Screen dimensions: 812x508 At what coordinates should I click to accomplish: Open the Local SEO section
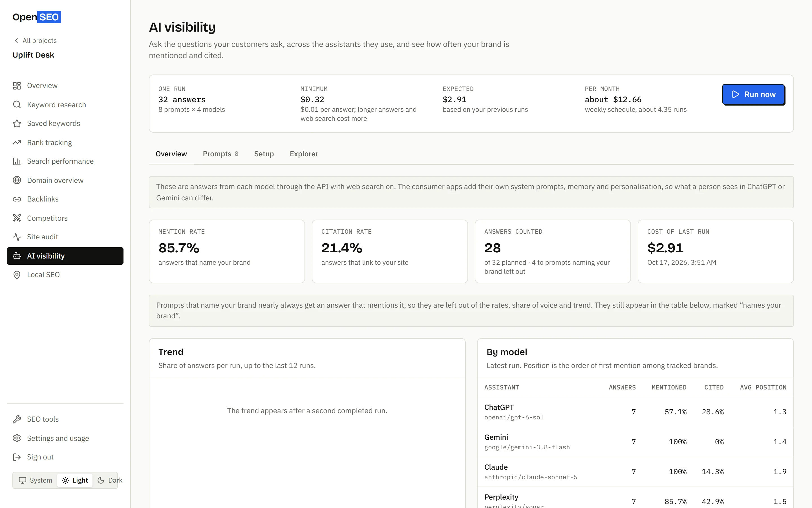pos(65,275)
